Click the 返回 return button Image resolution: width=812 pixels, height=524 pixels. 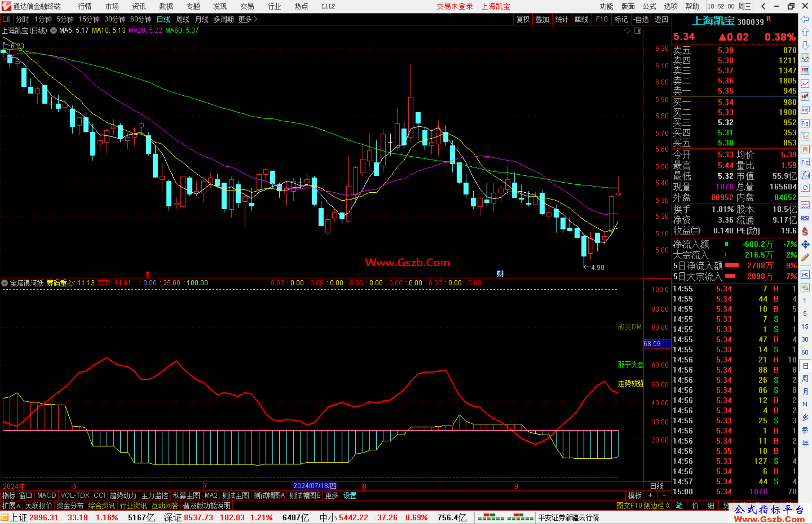coord(661,19)
